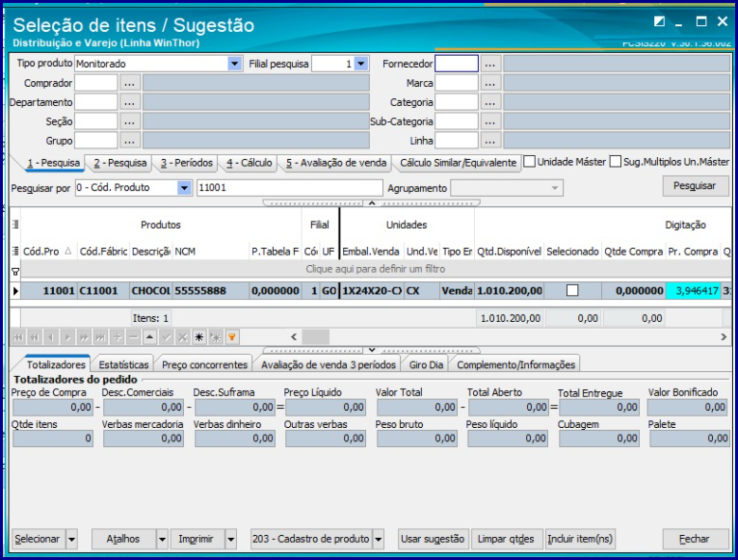
Task: Go to prior page navigator button
Action: pos(35,337)
